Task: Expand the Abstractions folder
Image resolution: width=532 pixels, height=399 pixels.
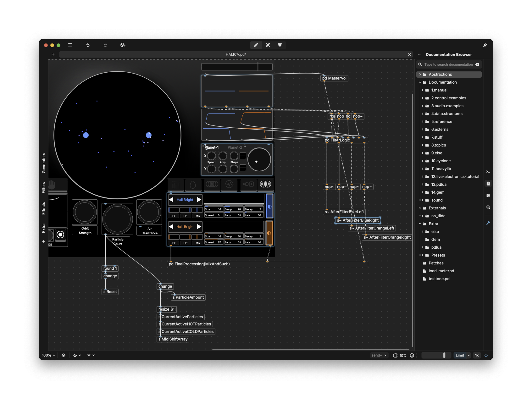Action: pos(420,75)
